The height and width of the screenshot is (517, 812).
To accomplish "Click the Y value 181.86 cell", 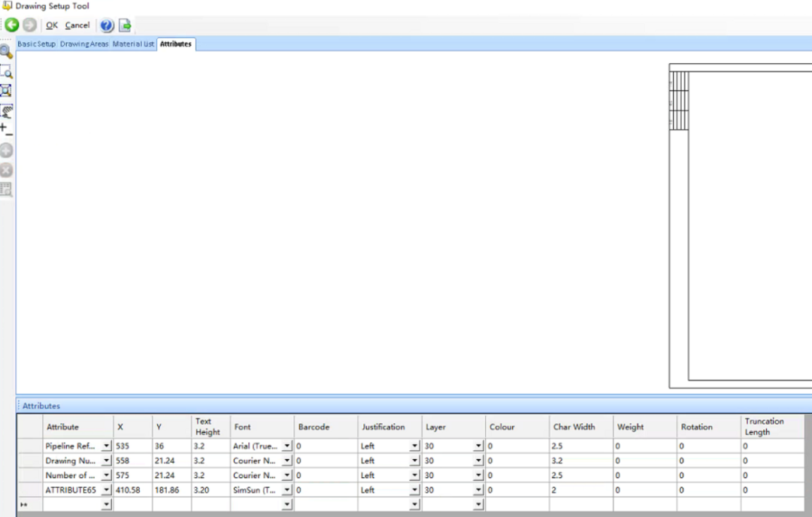I will (x=171, y=489).
